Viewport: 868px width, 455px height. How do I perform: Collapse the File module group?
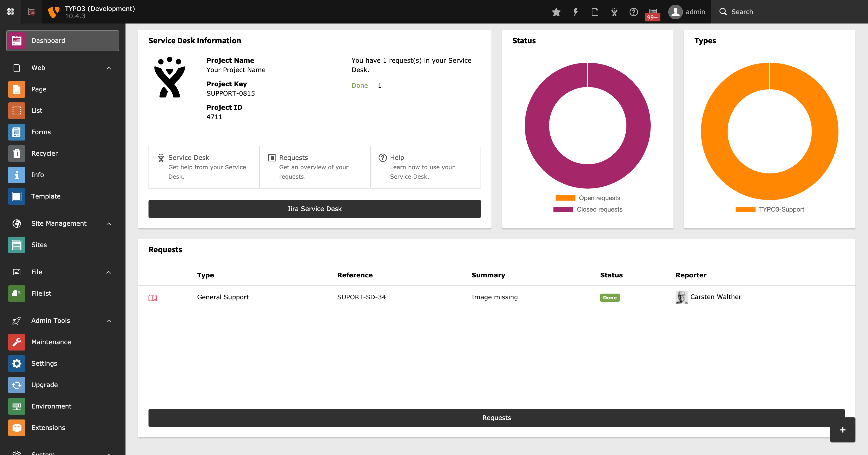[x=109, y=272]
